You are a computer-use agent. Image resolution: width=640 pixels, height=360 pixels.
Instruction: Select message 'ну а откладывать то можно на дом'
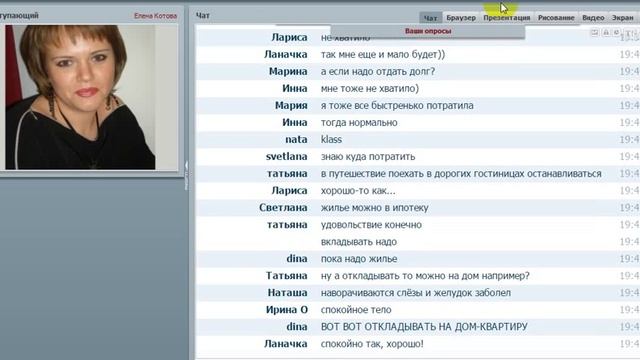(425, 276)
